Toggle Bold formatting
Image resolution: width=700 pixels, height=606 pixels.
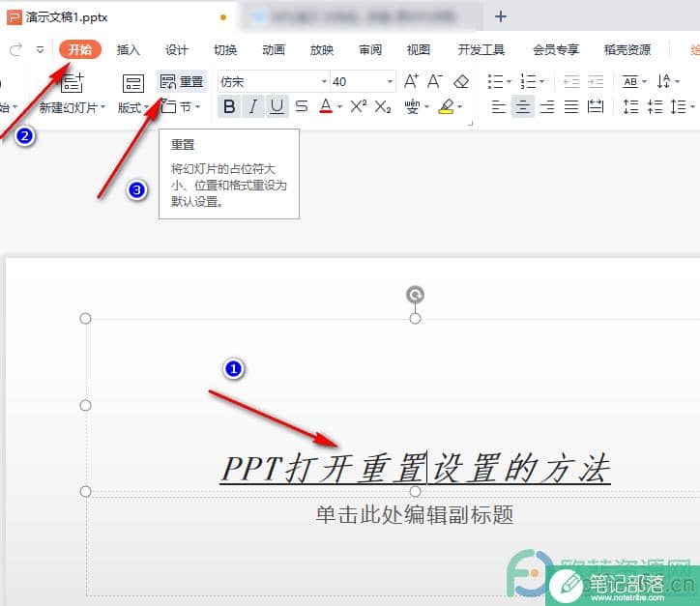click(229, 106)
